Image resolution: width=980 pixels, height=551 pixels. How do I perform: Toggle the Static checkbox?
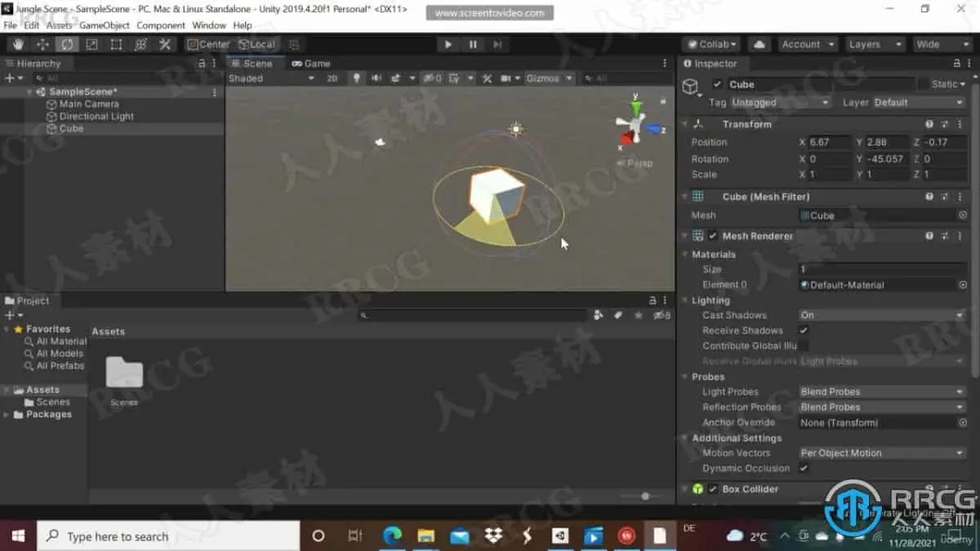pyautogui.click(x=924, y=84)
